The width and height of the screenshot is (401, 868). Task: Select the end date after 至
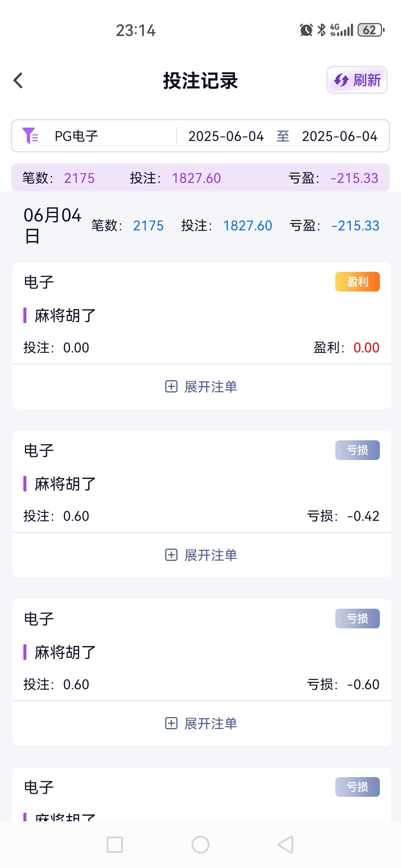pos(339,136)
